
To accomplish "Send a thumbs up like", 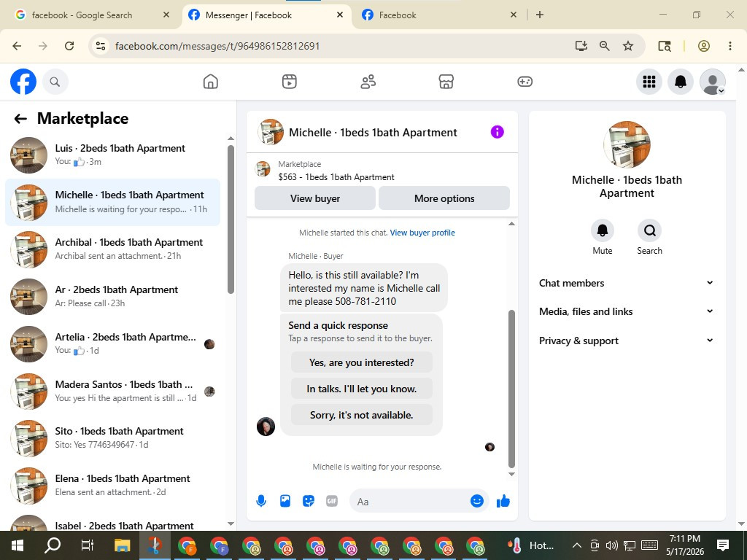I will point(503,501).
